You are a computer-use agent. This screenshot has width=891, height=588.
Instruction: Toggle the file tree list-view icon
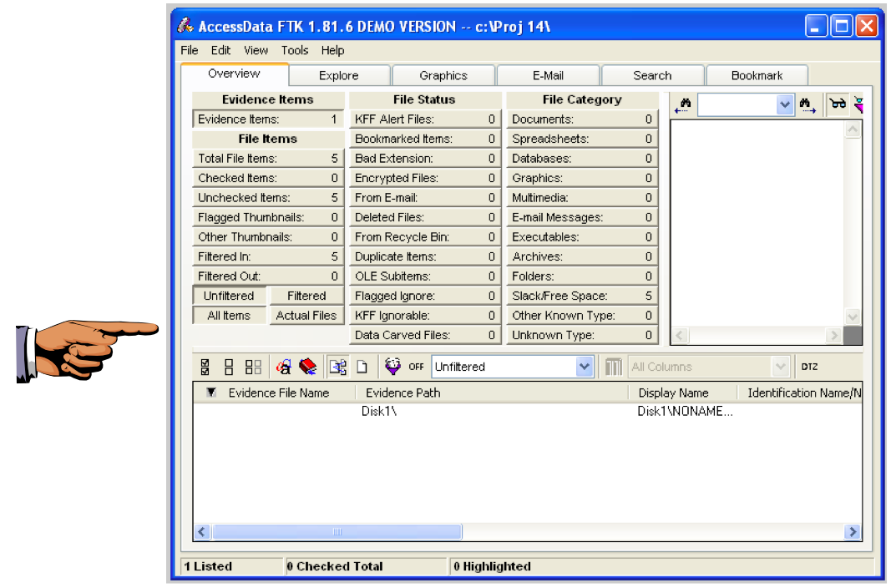click(338, 367)
